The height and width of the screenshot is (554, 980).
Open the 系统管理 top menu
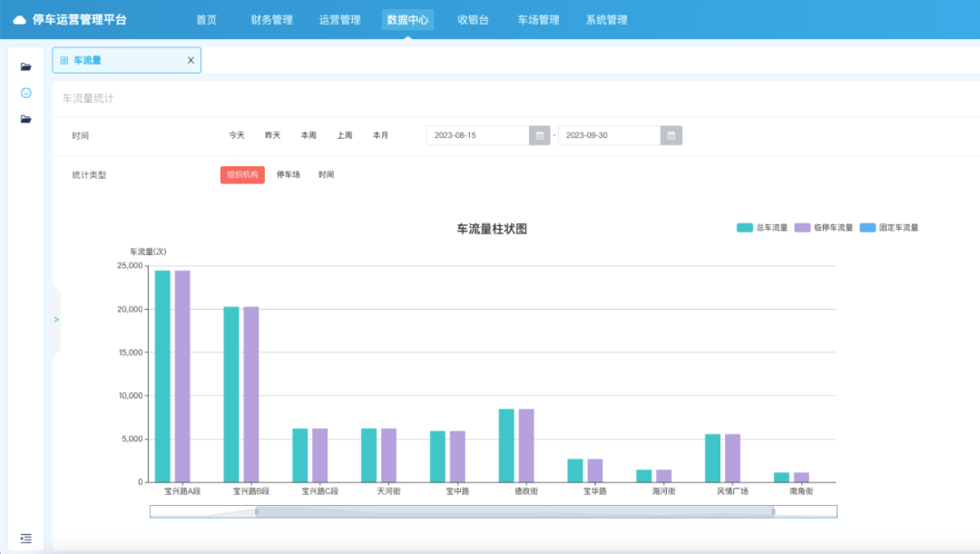click(x=606, y=20)
